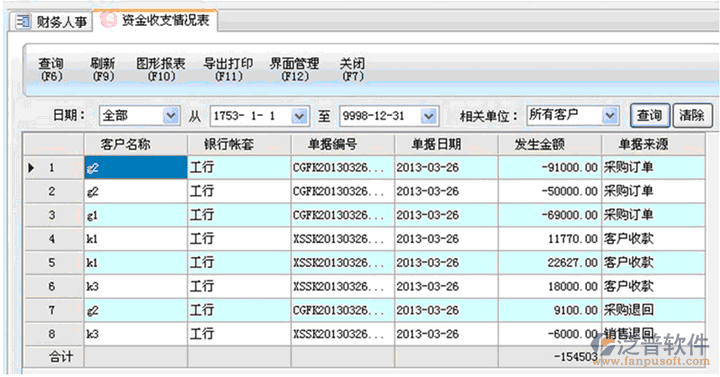Viewport: 720px width, 377px height.
Task: Click the 财务人事 tab icon
Action: [23, 22]
